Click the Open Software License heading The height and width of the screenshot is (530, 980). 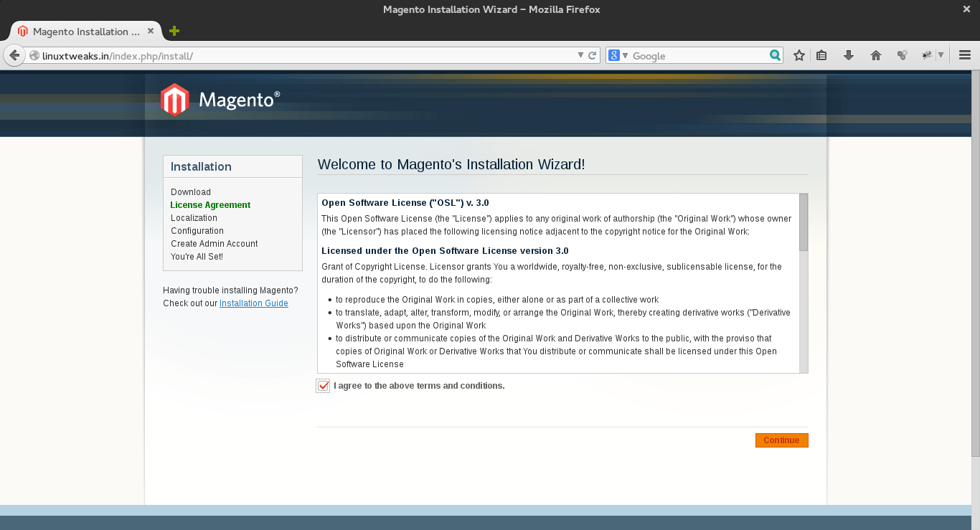(x=405, y=203)
